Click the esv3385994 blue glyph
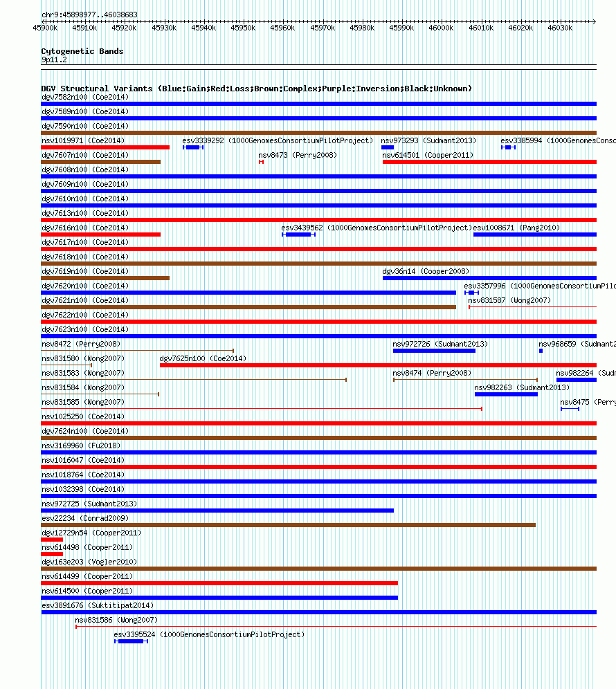The height and width of the screenshot is (689, 616). pyautogui.click(x=508, y=147)
